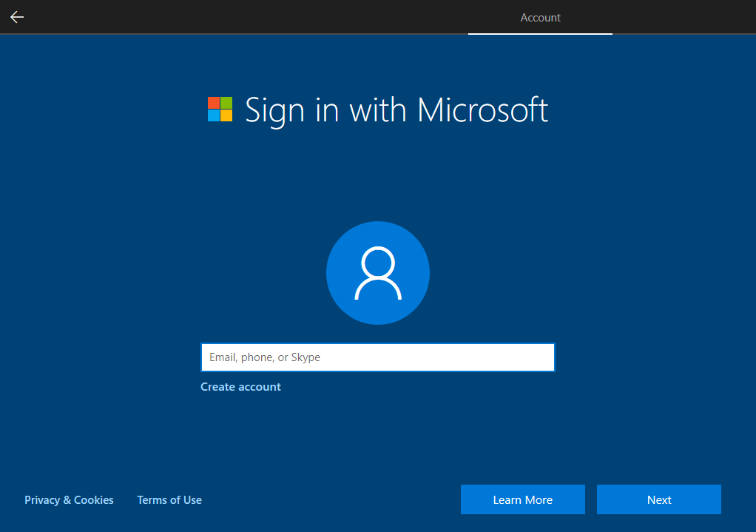Image resolution: width=756 pixels, height=532 pixels.
Task: Open the Privacy & Cookies link
Action: tap(69, 499)
